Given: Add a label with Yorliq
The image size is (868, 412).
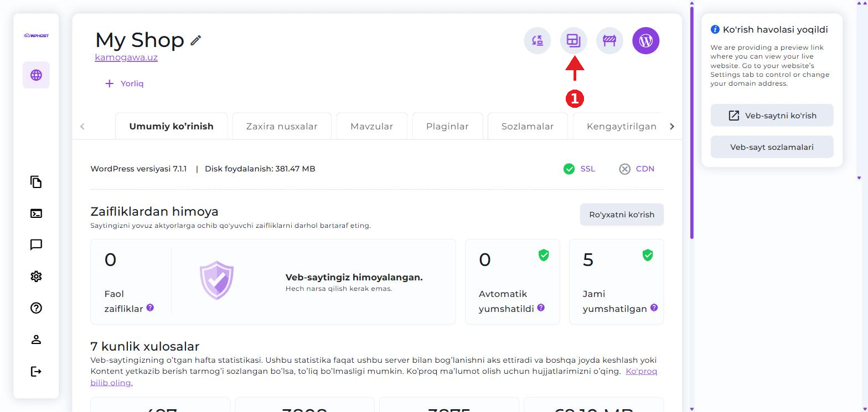Looking at the screenshot, I should pos(125,84).
